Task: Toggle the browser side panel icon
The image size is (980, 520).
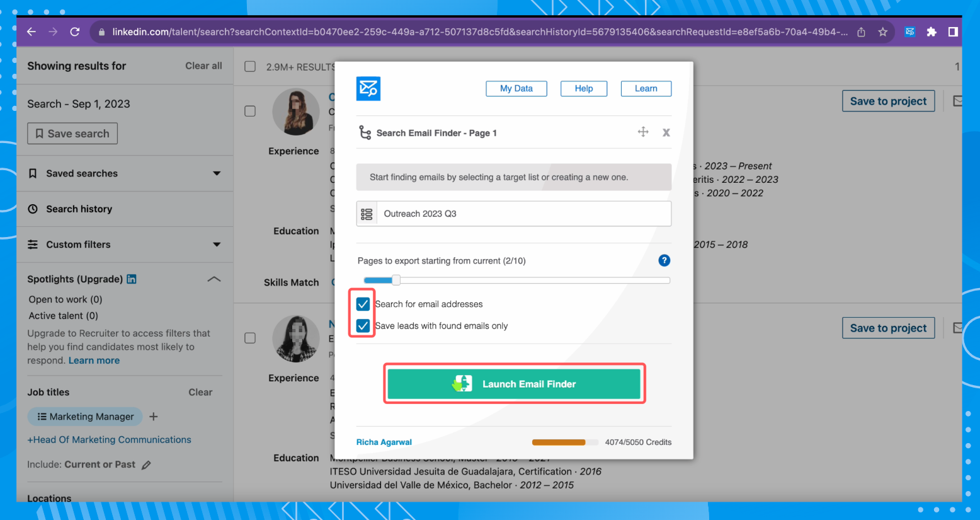Action: point(953,32)
